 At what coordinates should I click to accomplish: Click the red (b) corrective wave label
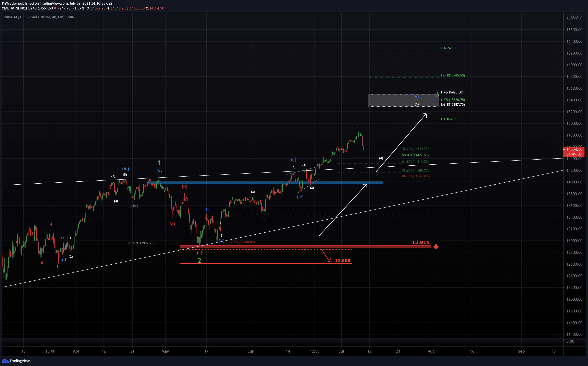184,186
